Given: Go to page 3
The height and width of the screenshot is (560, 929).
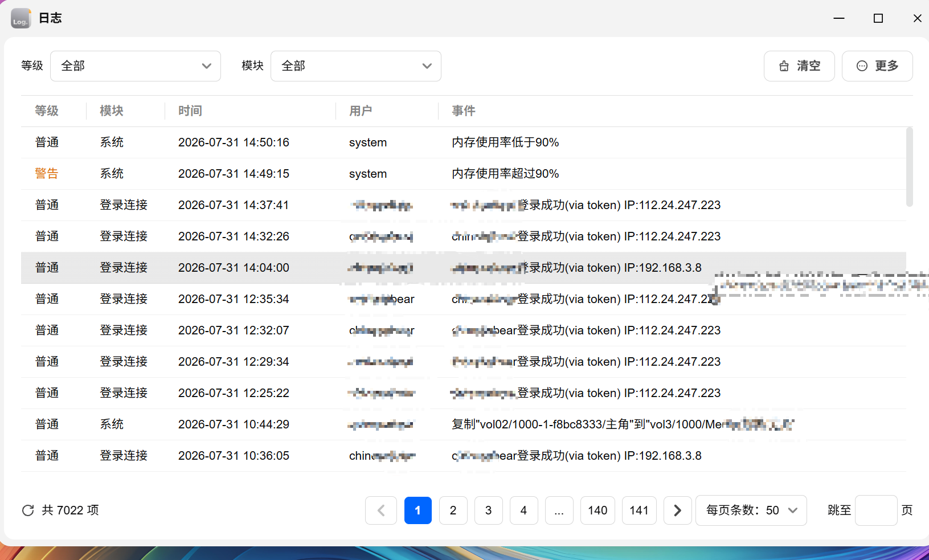Looking at the screenshot, I should pyautogui.click(x=488, y=510).
